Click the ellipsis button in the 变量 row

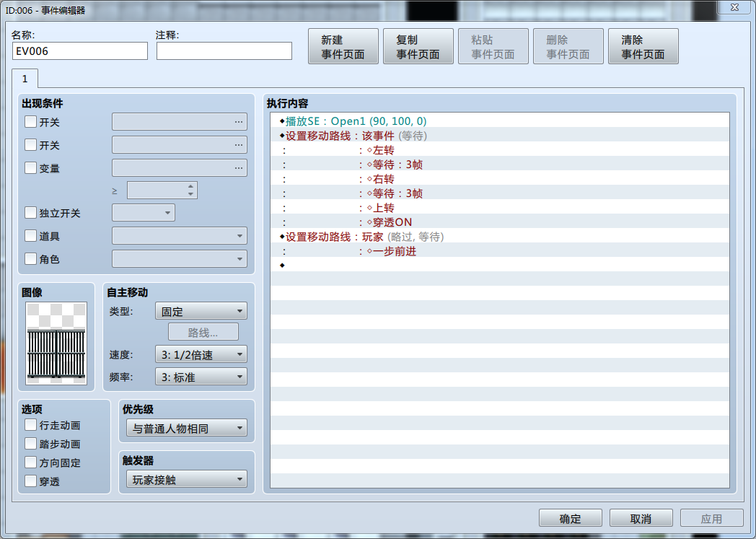pyautogui.click(x=239, y=168)
